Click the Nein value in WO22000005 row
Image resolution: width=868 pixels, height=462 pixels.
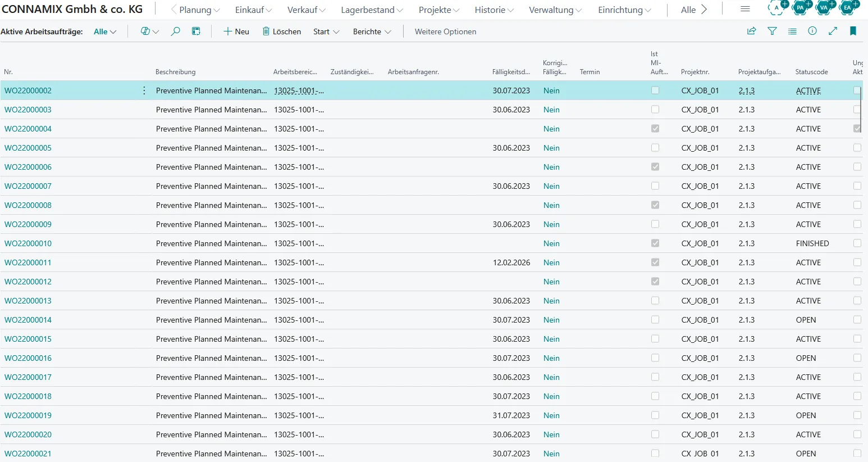551,148
